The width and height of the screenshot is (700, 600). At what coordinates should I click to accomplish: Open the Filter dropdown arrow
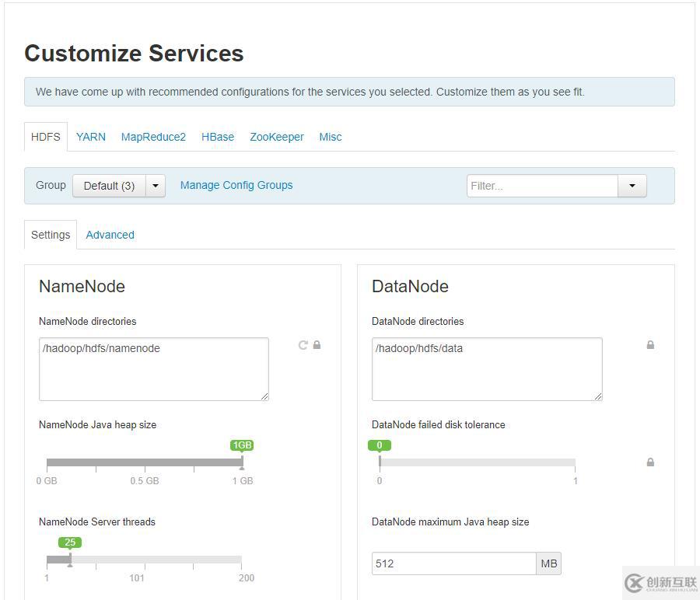point(632,186)
